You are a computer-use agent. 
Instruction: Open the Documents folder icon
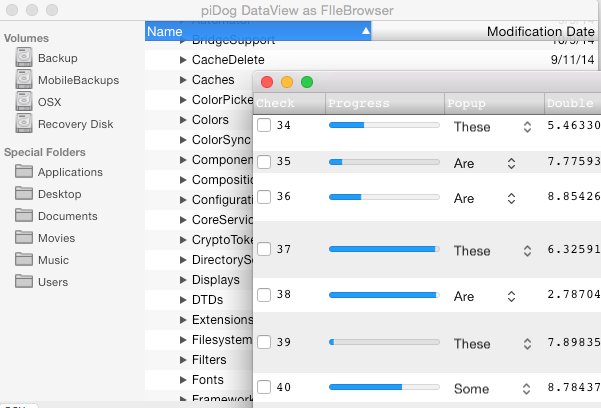tap(24, 216)
